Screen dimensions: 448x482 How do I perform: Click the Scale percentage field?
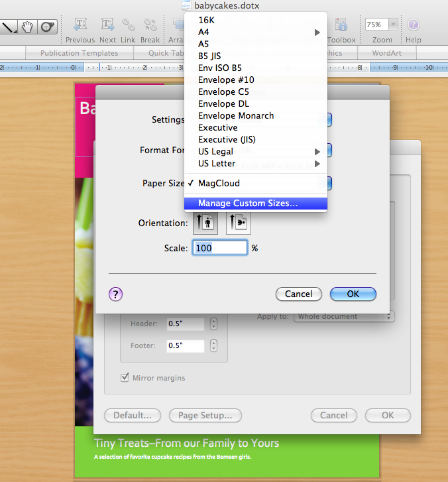tap(219, 248)
